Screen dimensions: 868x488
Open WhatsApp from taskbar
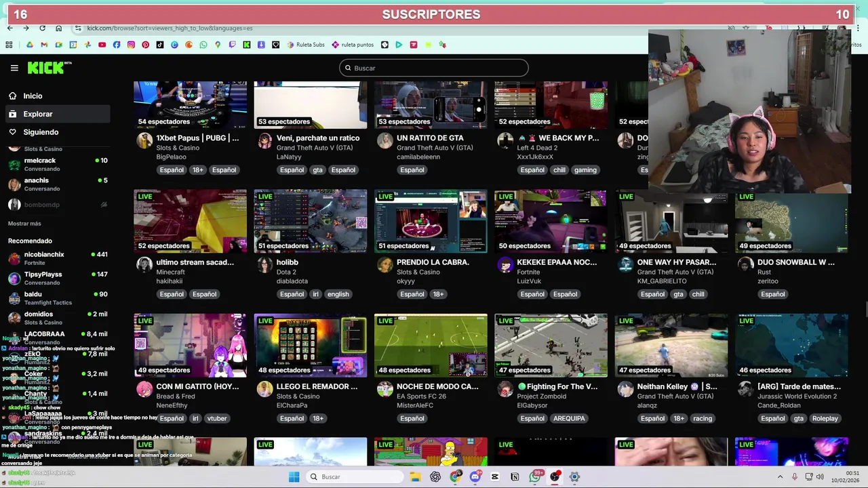[535, 476]
